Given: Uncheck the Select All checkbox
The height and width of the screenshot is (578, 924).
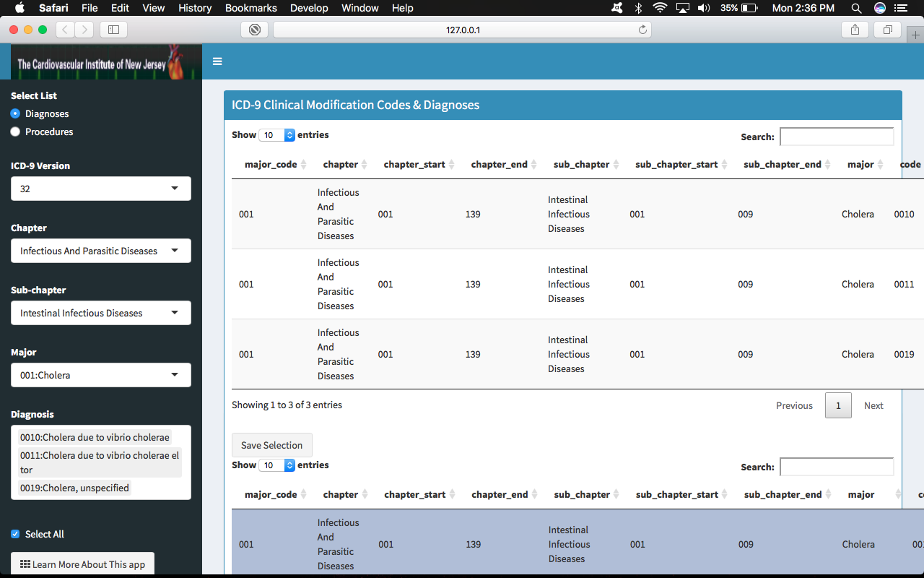Looking at the screenshot, I should [15, 534].
